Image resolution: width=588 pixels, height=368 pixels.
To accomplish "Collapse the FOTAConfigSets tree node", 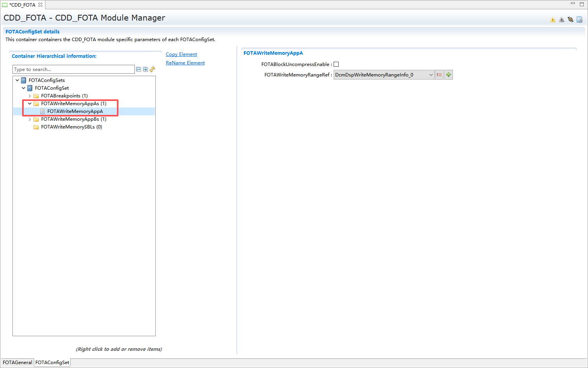I will point(17,80).
